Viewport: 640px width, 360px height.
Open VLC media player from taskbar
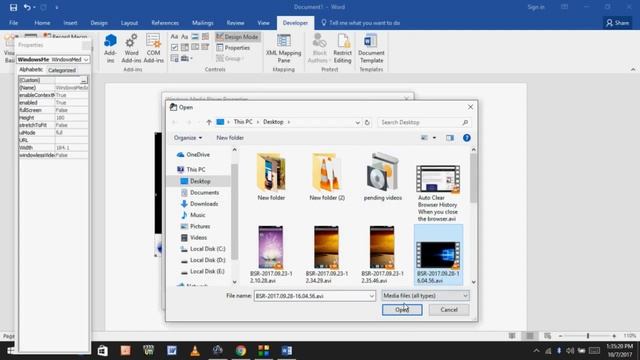[195, 351]
